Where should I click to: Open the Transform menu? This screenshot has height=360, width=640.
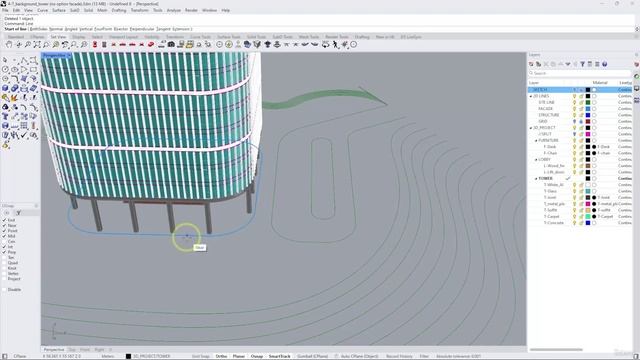139,10
